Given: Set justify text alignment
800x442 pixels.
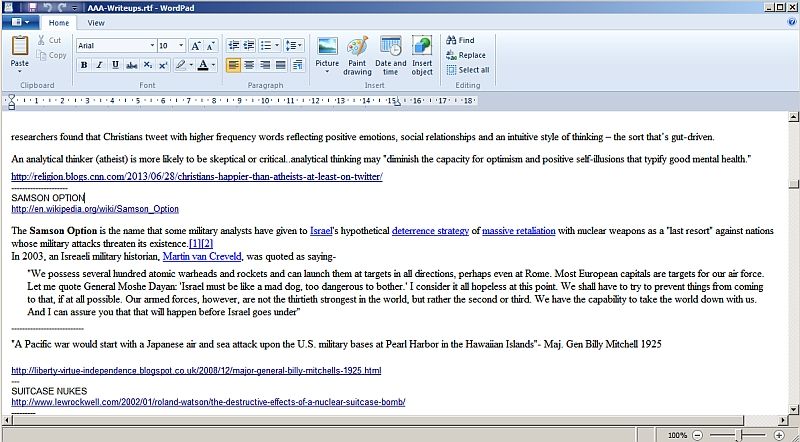Looking at the screenshot, I should 281,65.
